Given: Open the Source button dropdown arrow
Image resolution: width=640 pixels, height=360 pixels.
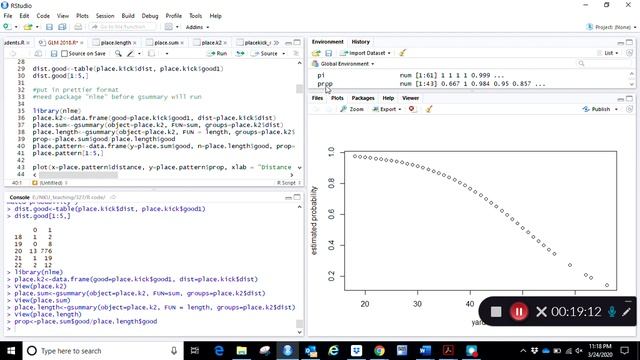Looking at the screenshot, I should [x=284, y=54].
